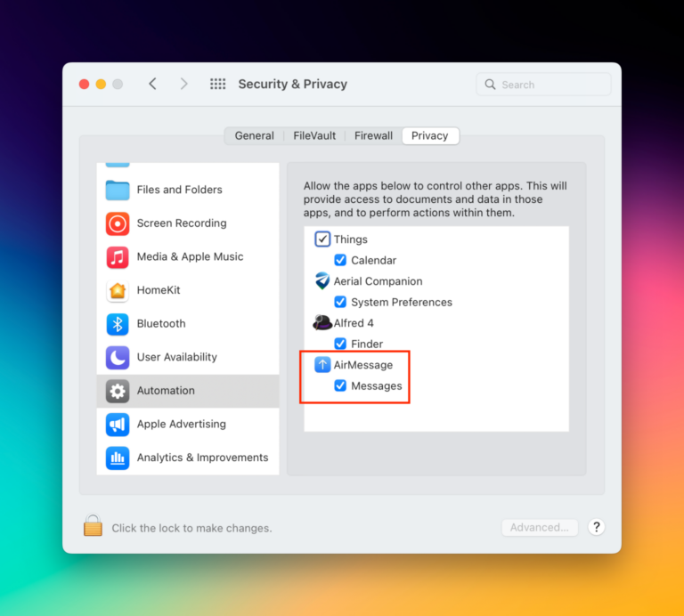Uncheck Finder under Alfred 4
684x616 pixels.
340,344
